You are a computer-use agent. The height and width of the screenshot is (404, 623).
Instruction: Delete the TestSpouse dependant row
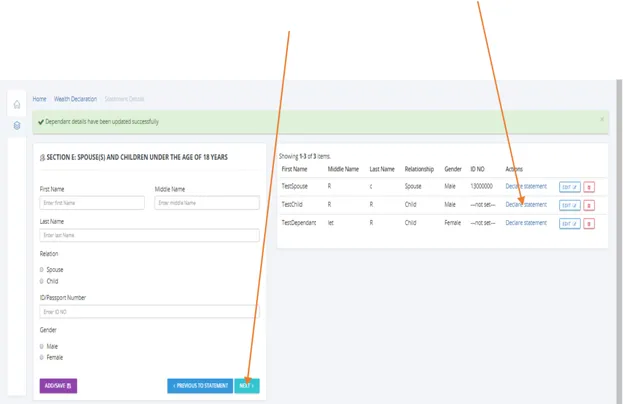coord(589,186)
